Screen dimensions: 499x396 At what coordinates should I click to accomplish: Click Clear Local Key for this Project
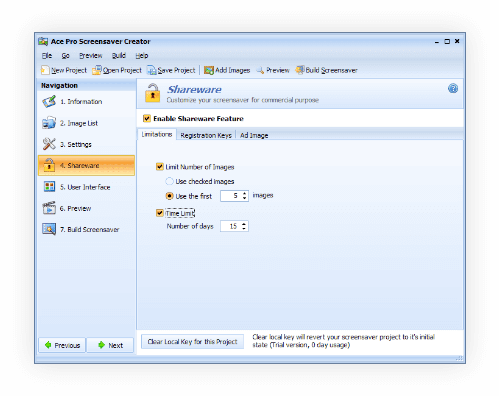pos(192,342)
